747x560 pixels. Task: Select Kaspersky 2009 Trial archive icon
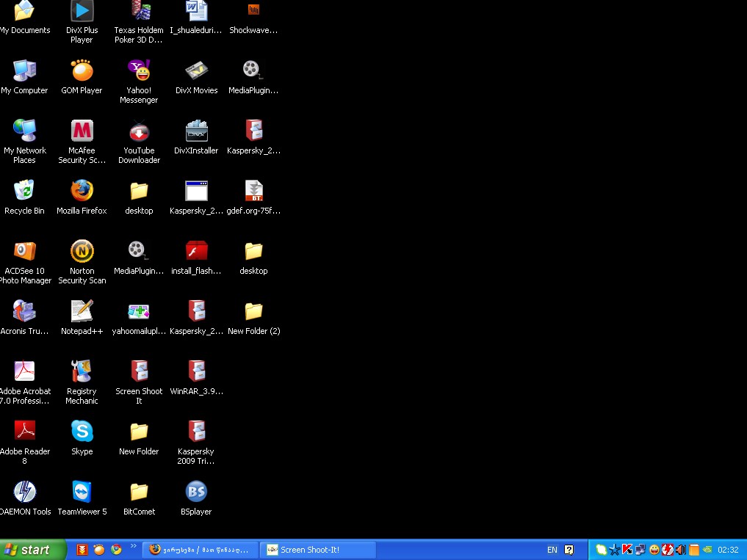point(196,443)
